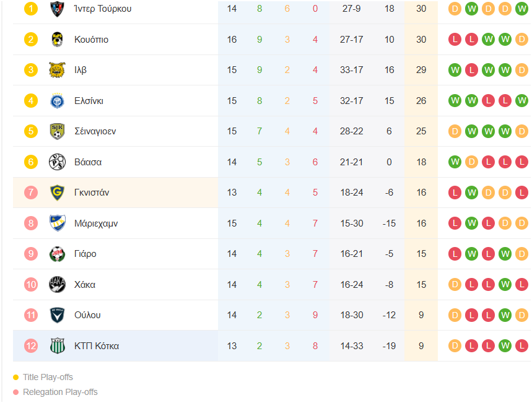Image resolution: width=532 pixels, height=403 pixels.
Task: Click the Βάασα VPS round logo
Action: point(57,162)
